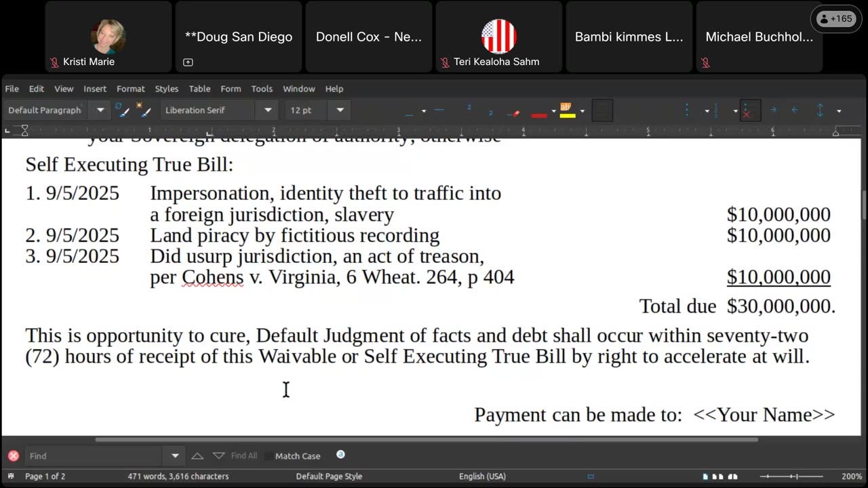Open the Styles menu
The width and height of the screenshot is (868, 488).
click(x=167, y=89)
